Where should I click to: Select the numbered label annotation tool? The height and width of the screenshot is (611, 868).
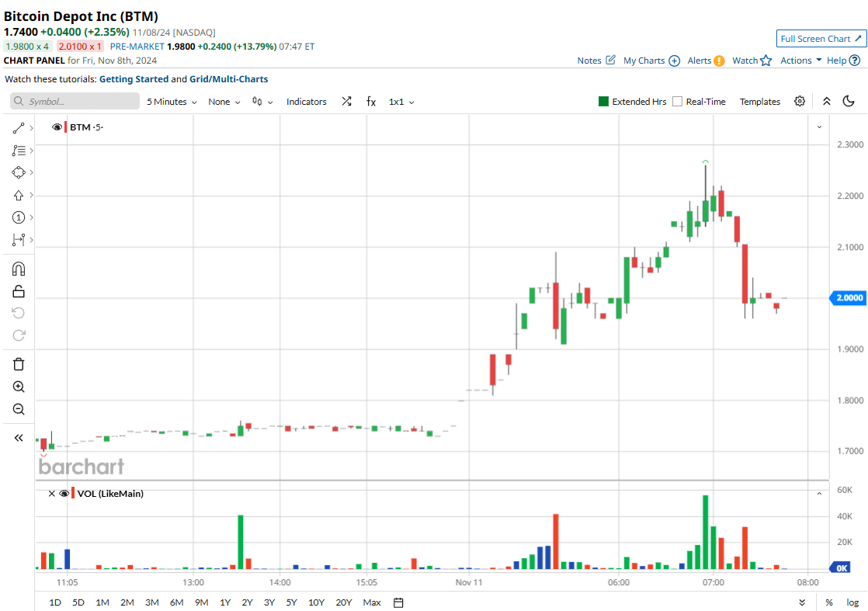19,217
